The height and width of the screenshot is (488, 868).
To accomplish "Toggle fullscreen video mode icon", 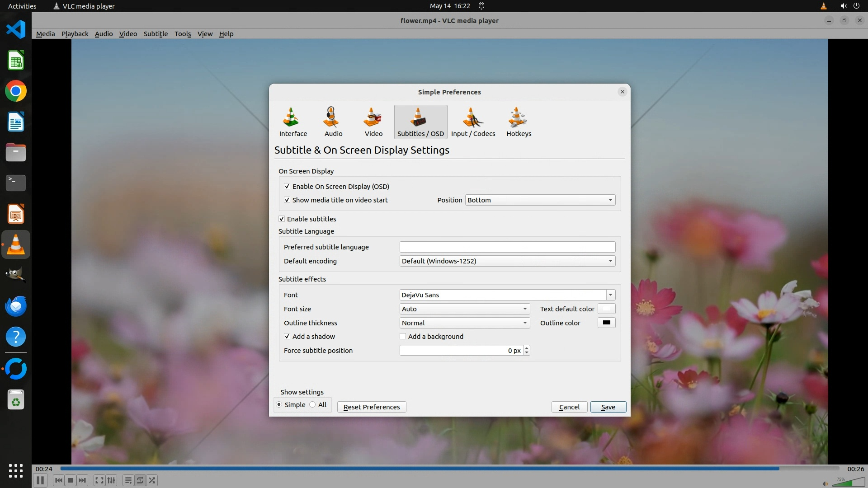I will tap(99, 480).
